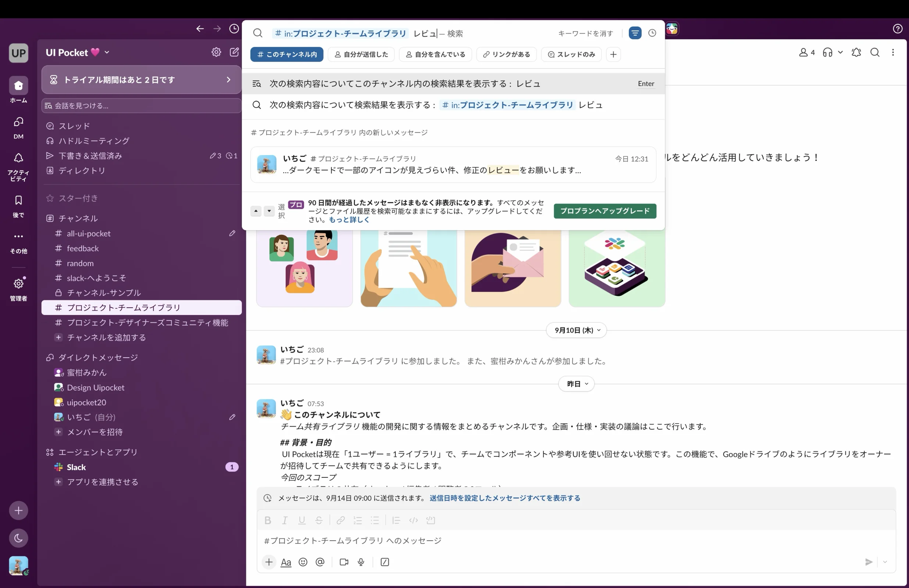Screen dimensions: 909x588
Task: Toggle bold formatting in composer
Action: pyautogui.click(x=268, y=520)
